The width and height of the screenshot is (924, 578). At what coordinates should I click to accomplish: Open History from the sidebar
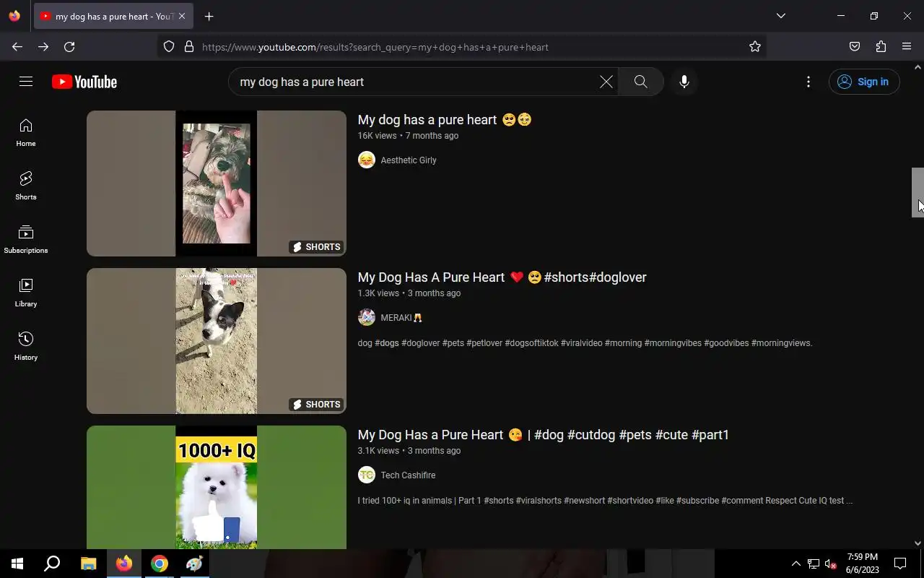tap(26, 347)
